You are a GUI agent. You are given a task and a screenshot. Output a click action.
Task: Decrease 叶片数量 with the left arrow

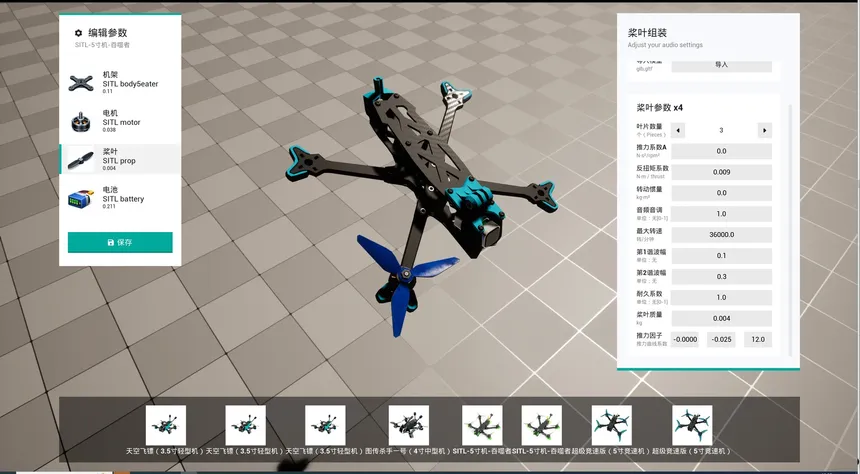[x=678, y=130]
